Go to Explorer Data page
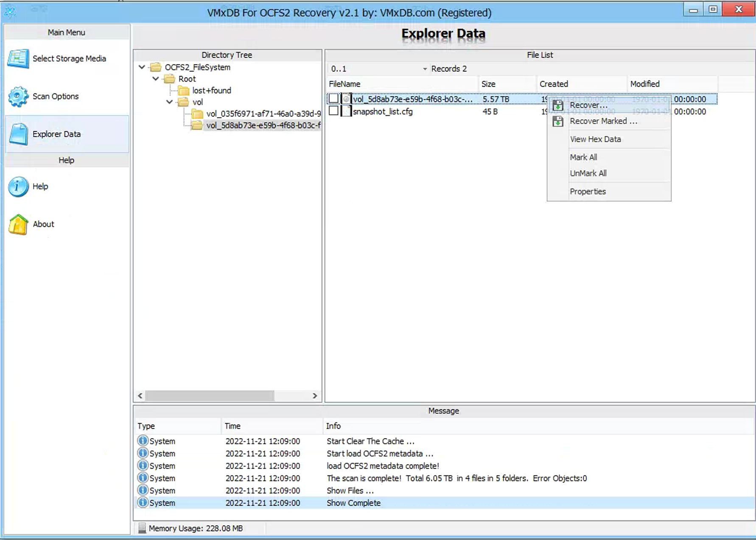Screen dimensions: 756x540 67,134
